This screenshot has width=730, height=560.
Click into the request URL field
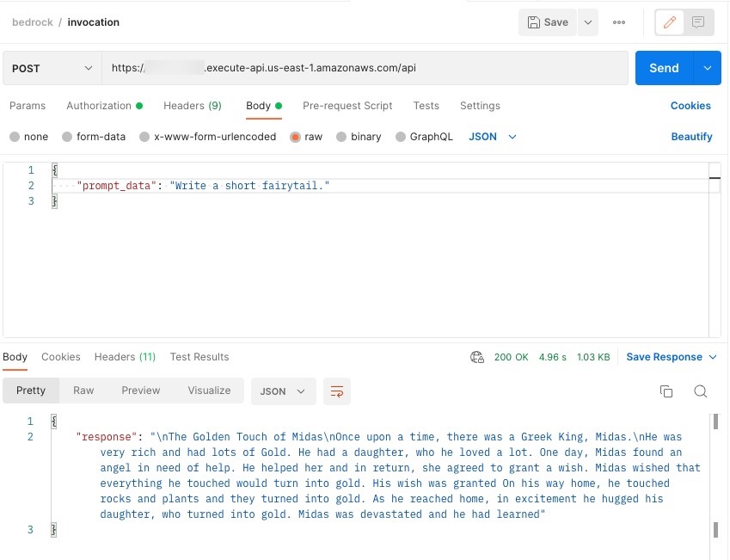[x=365, y=68]
